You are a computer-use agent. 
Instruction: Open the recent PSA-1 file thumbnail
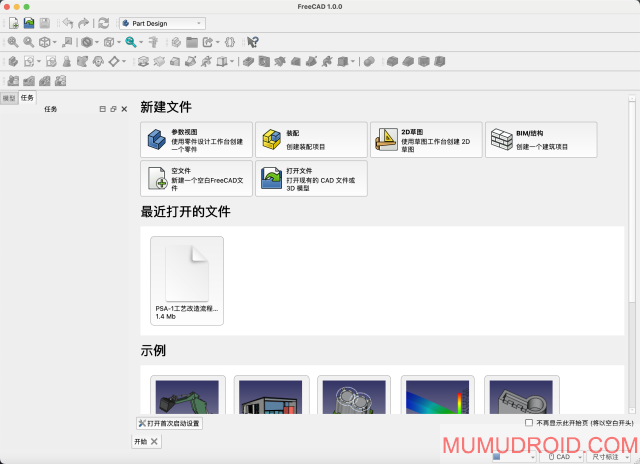click(x=187, y=281)
